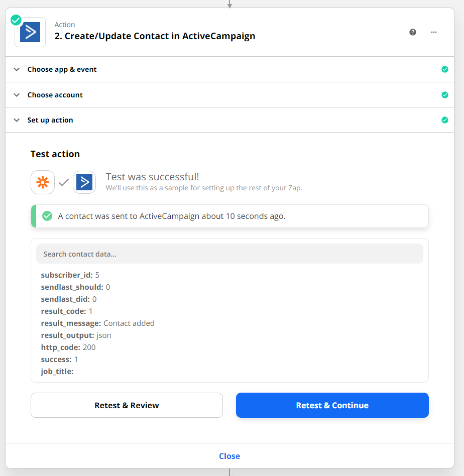Viewport: 464px width, 476px height.
Task: Click the result_message: Contact added row
Action: pyautogui.click(x=98, y=323)
